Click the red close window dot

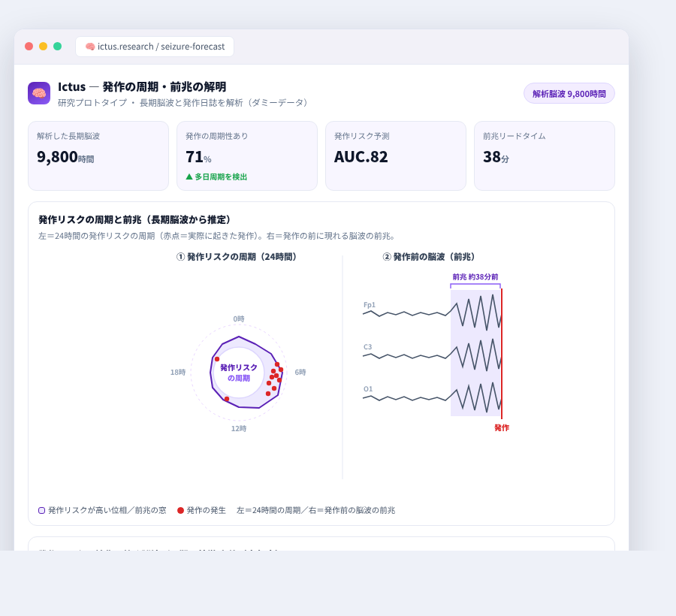(29, 46)
